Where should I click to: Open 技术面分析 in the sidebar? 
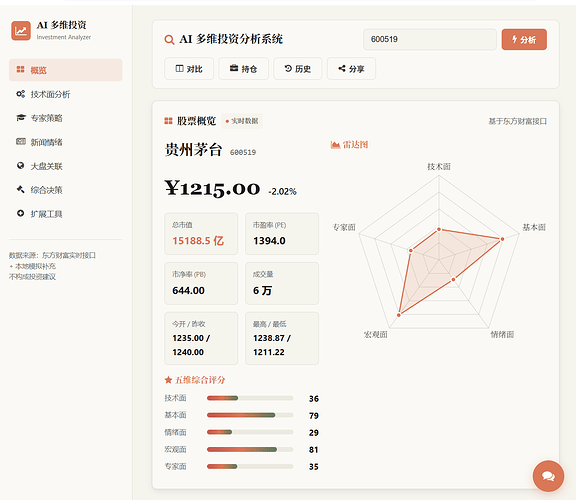[x=66, y=94]
